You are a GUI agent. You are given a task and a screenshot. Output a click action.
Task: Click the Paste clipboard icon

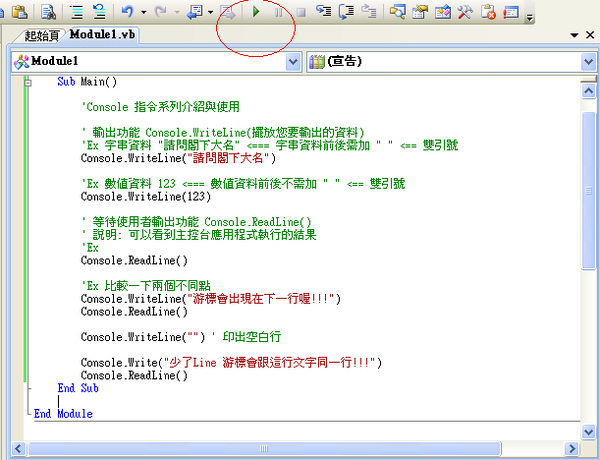[x=20, y=12]
